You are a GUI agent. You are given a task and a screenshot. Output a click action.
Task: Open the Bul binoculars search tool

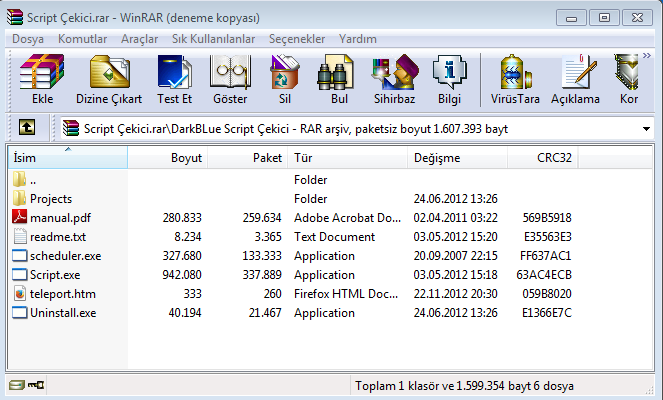(x=335, y=72)
